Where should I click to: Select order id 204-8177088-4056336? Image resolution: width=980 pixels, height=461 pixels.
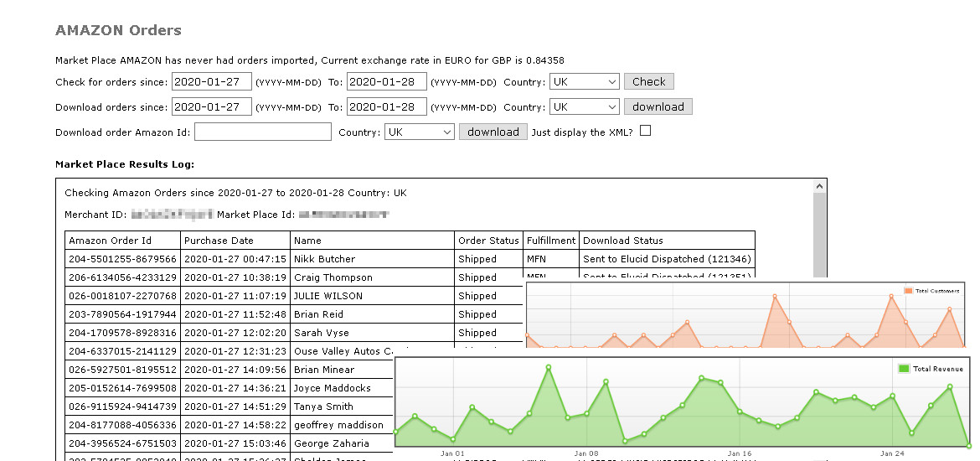tap(122, 425)
